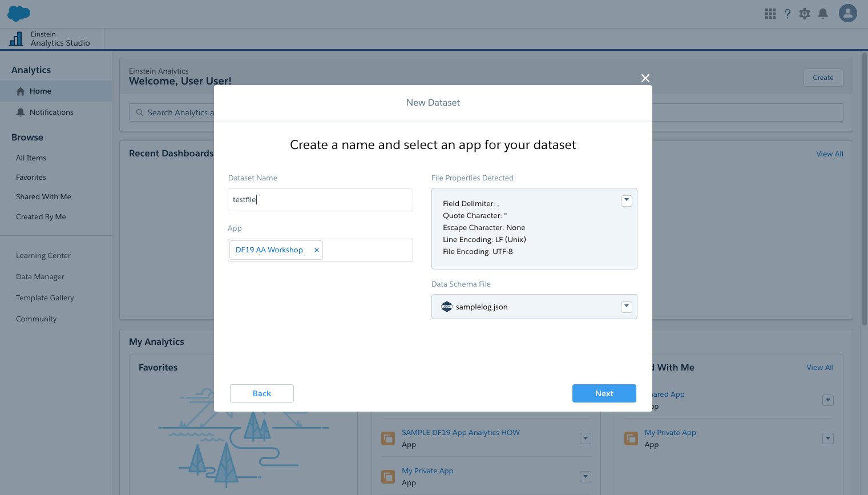Open the SAMPLE DF19 App Analytics HOW link
The width and height of the screenshot is (868, 495).
coord(461,433)
